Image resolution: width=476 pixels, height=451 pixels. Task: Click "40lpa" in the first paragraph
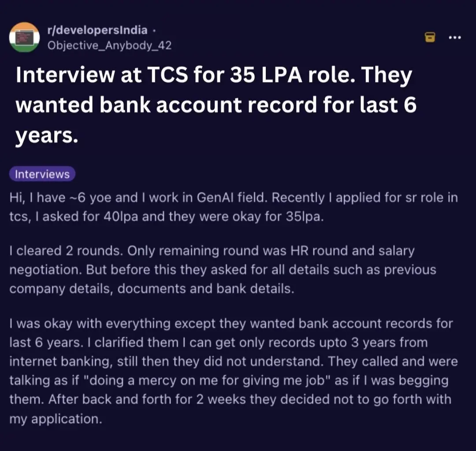(x=121, y=216)
